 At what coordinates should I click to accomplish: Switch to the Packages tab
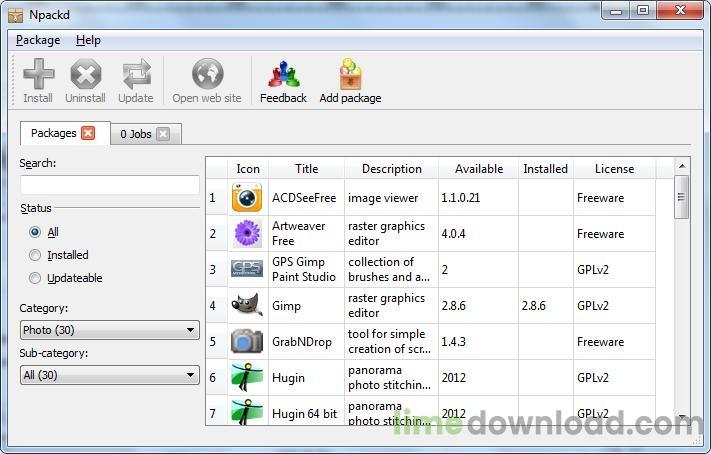click(x=54, y=133)
